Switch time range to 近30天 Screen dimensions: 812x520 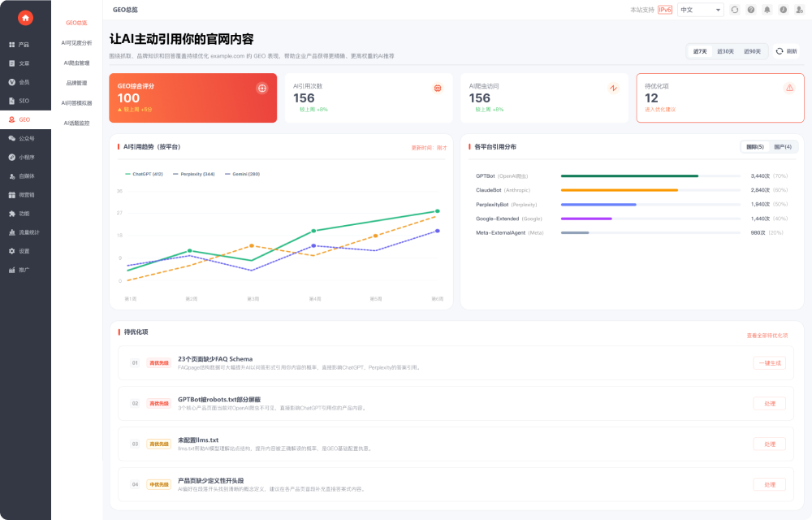(x=725, y=51)
